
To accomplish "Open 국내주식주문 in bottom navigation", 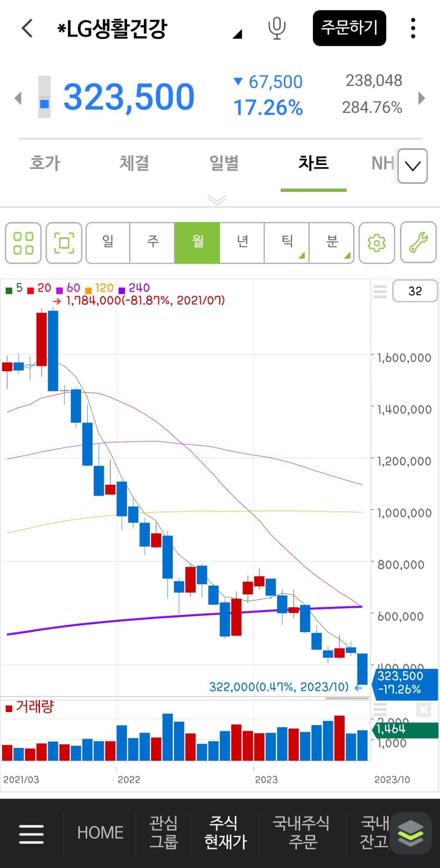I will coord(302,832).
